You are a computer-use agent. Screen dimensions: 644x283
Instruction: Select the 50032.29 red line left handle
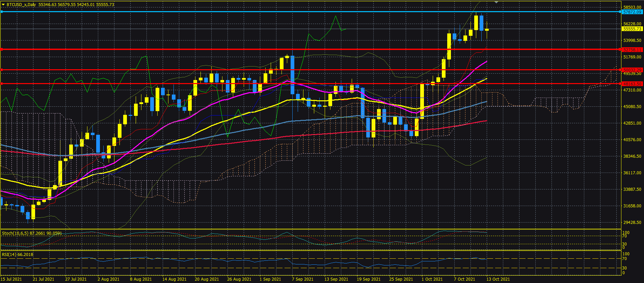2,70
